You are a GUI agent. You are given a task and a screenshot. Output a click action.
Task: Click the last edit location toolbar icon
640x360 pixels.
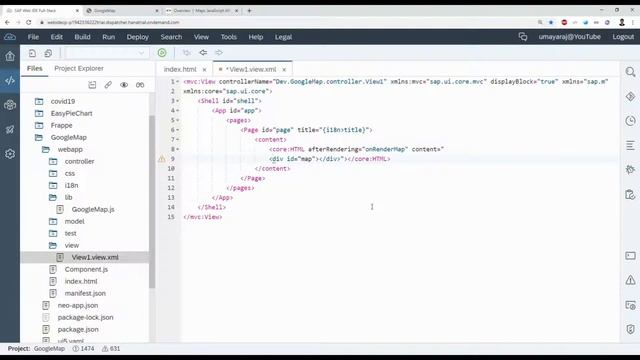point(187,53)
